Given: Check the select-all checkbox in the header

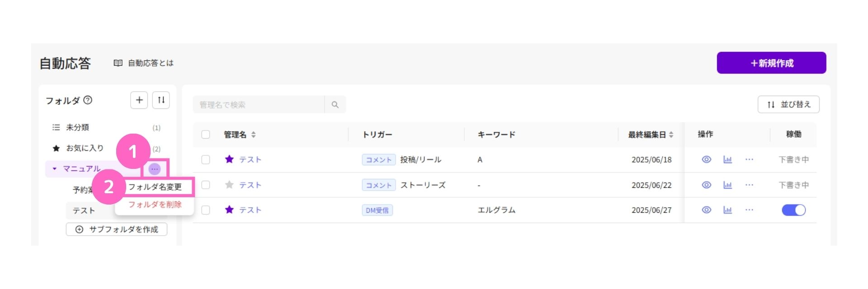Looking at the screenshot, I should [206, 135].
